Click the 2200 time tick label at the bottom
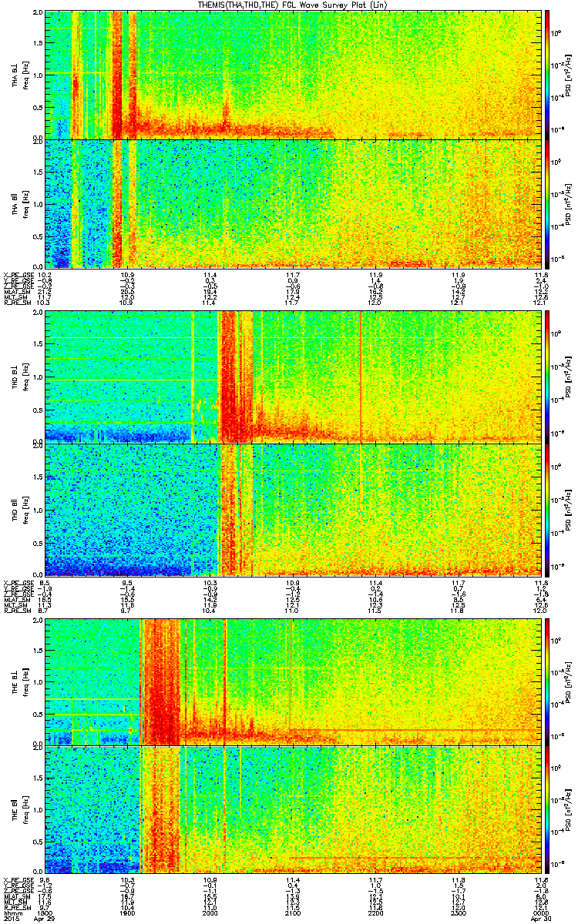 (x=375, y=912)
